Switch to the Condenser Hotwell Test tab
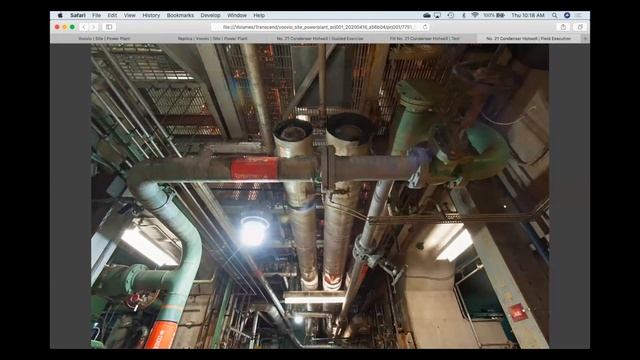The image size is (640, 360). pos(424,38)
